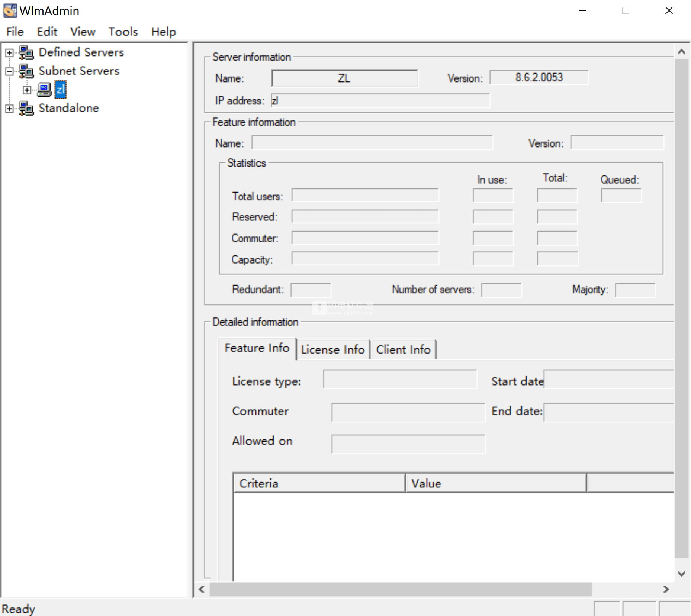Click the Redundant field
691x616 pixels.
(x=311, y=290)
